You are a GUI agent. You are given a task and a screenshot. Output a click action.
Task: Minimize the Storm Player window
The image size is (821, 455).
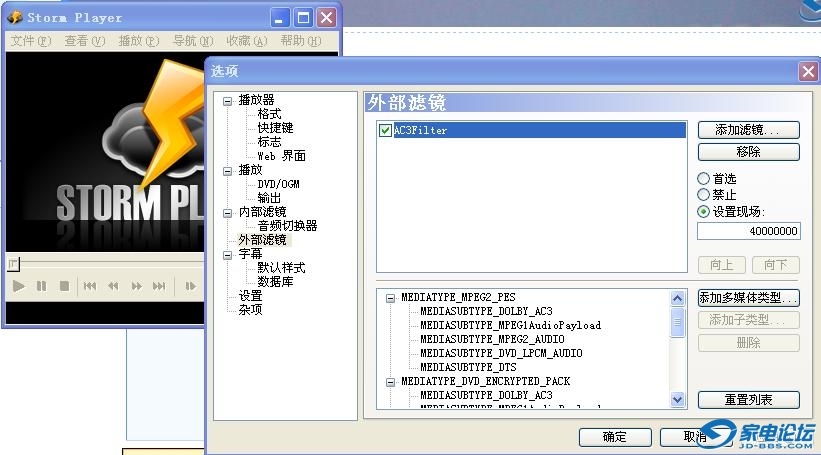coord(280,18)
